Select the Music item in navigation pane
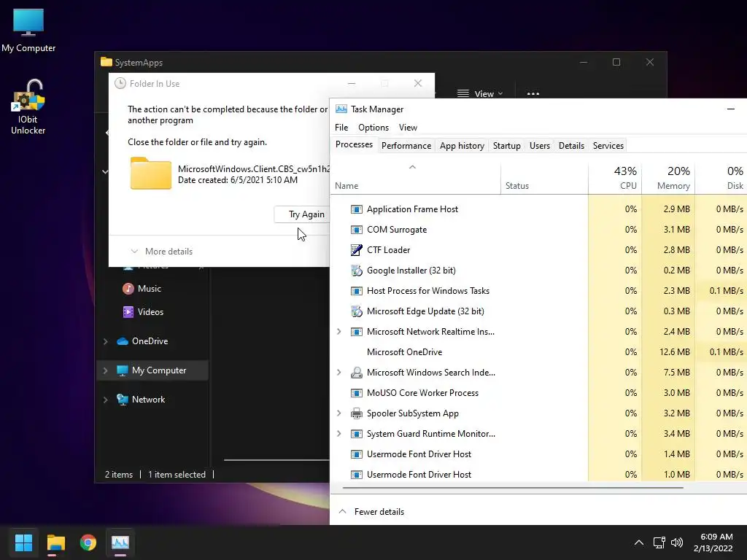 [152, 289]
